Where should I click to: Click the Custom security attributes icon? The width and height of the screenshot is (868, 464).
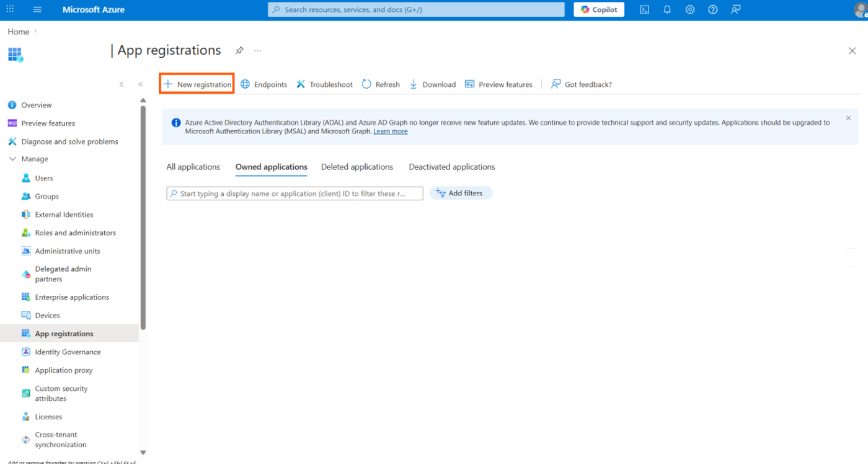point(26,393)
